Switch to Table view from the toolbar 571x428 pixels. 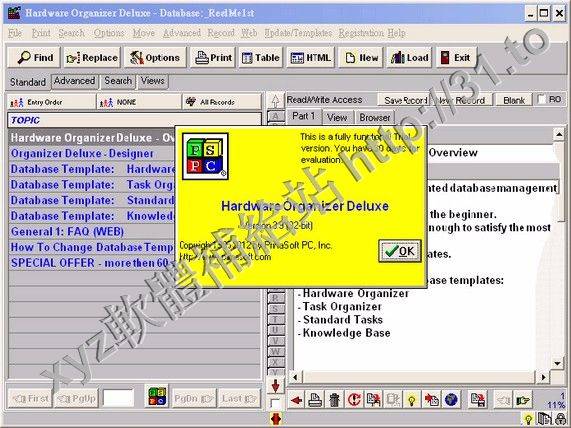tap(260, 58)
